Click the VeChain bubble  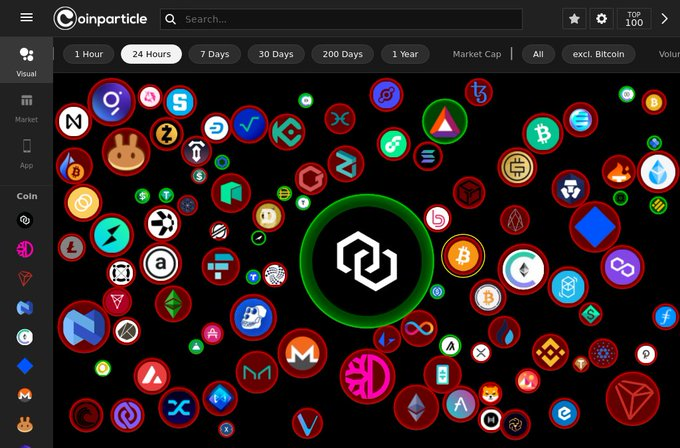tap(307, 423)
